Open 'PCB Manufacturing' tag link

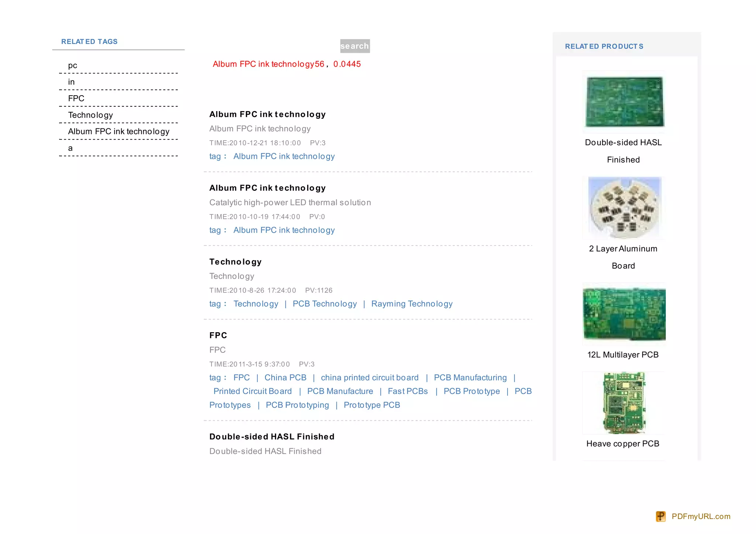pyautogui.click(x=470, y=378)
